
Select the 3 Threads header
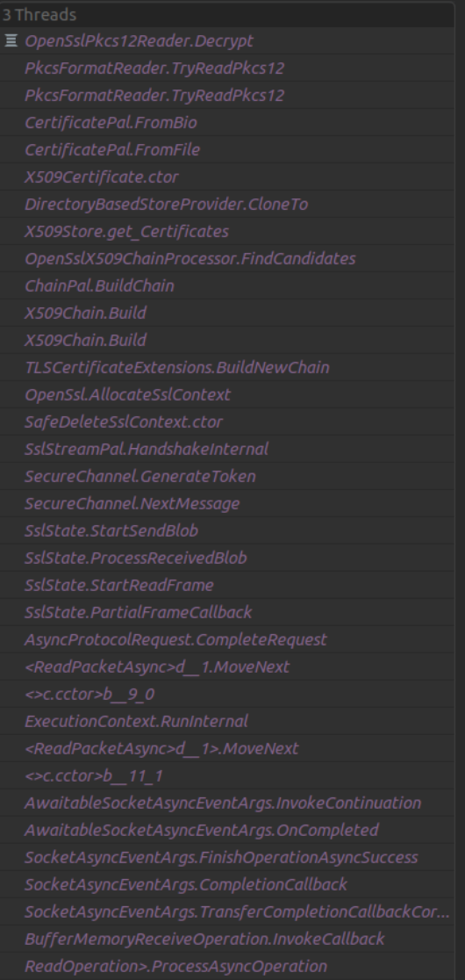[x=227, y=14]
